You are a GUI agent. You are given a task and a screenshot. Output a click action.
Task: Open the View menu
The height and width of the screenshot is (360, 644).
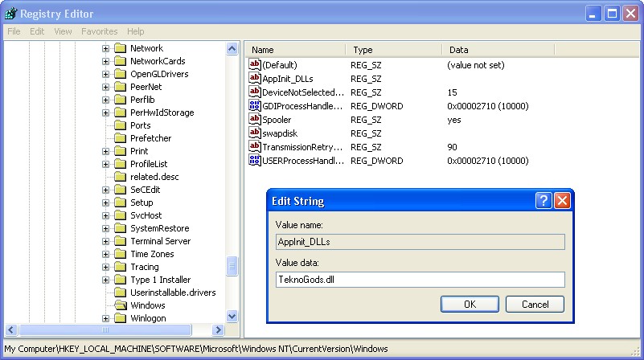(x=63, y=31)
